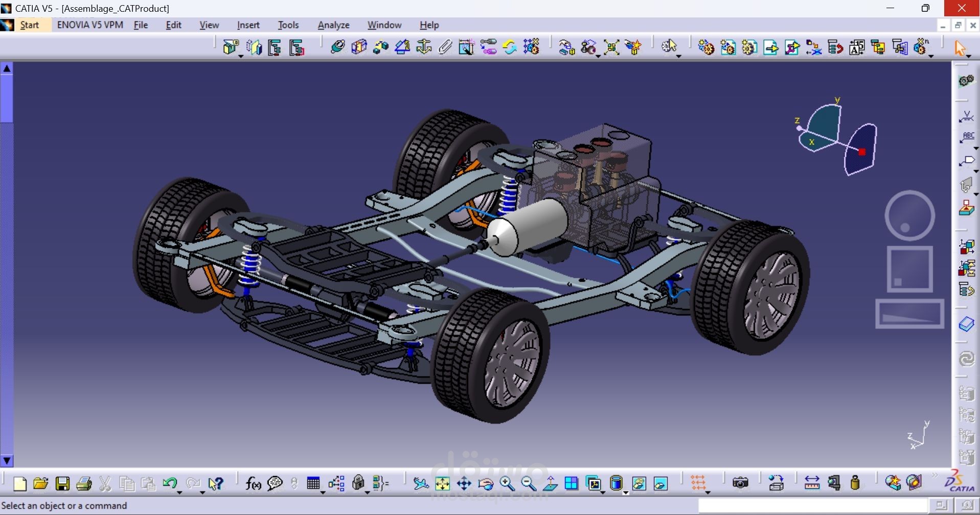Screen dimensions: 980x515
Task: Expand the grid icon dropdown arrow
Action: coord(708,493)
